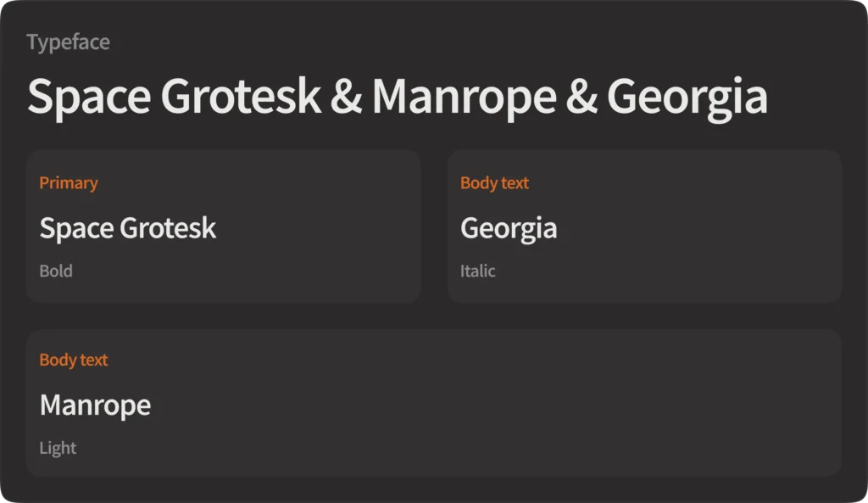
Task: Click the Manrope font name in its card
Action: pos(95,405)
